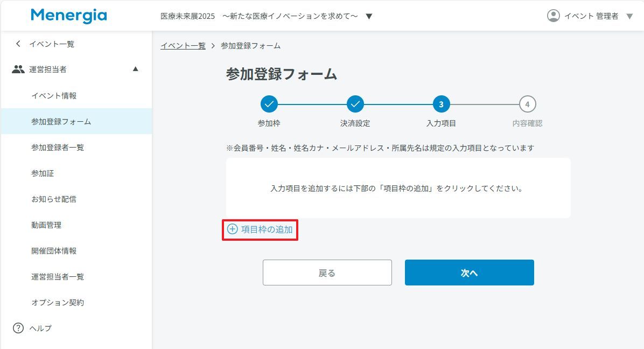Select the 運営担当者 sidebar heading
This screenshot has width=644, height=349.
pos(47,69)
